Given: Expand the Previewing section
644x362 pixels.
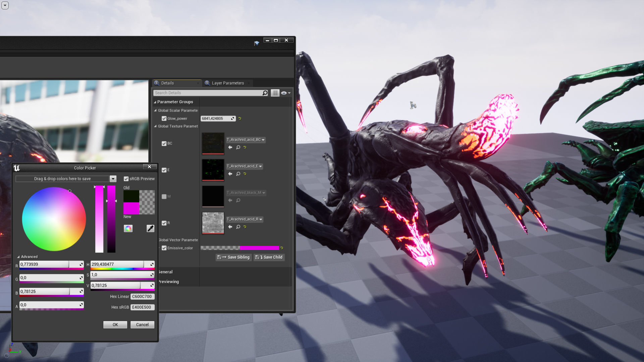Looking at the screenshot, I should [168, 282].
